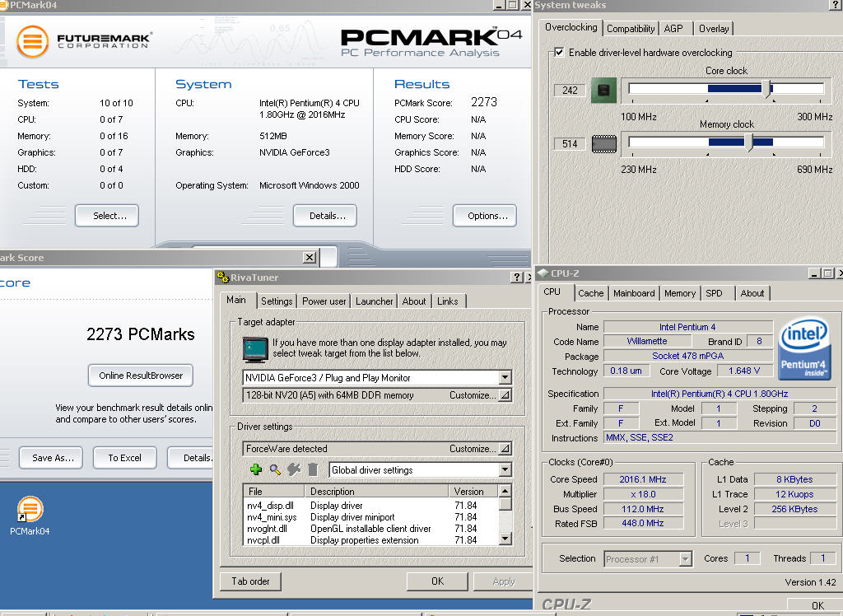Click the RivaTuner title bar gear icon
843x616 pixels.
tap(222, 278)
